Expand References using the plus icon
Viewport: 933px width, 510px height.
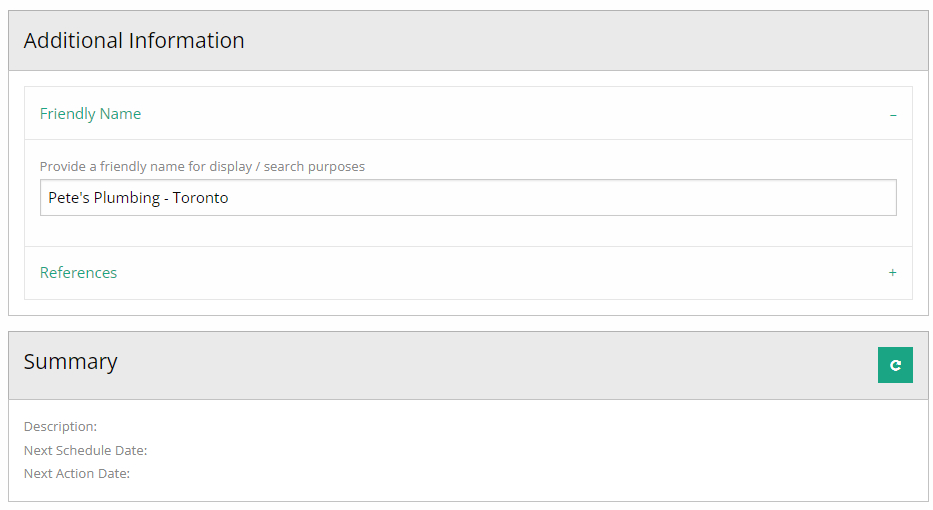click(892, 273)
